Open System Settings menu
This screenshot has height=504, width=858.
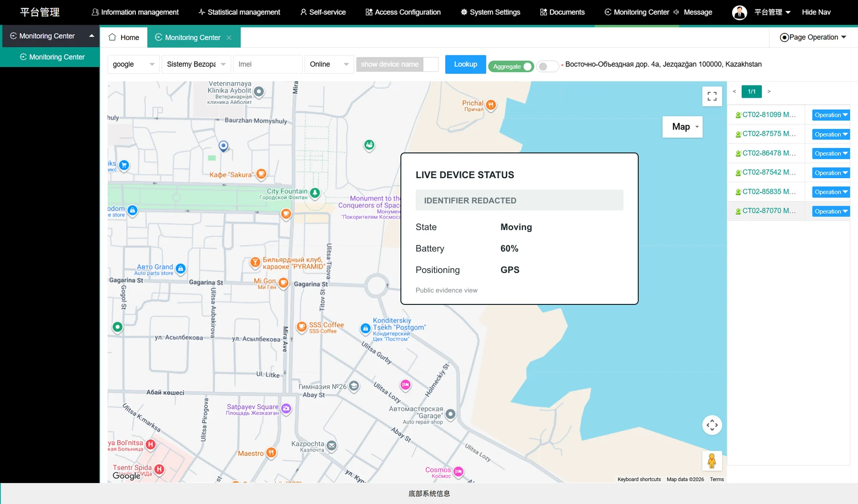pyautogui.click(x=490, y=12)
